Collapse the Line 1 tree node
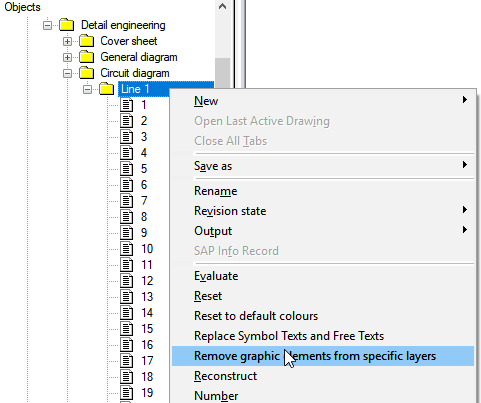Screen dimensions: 481x403 [87, 89]
